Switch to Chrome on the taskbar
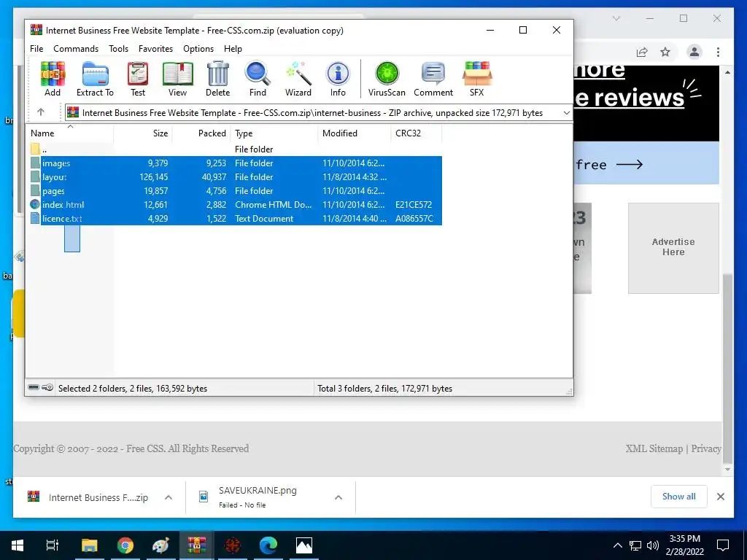Screen dimensions: 747x560 (125, 545)
